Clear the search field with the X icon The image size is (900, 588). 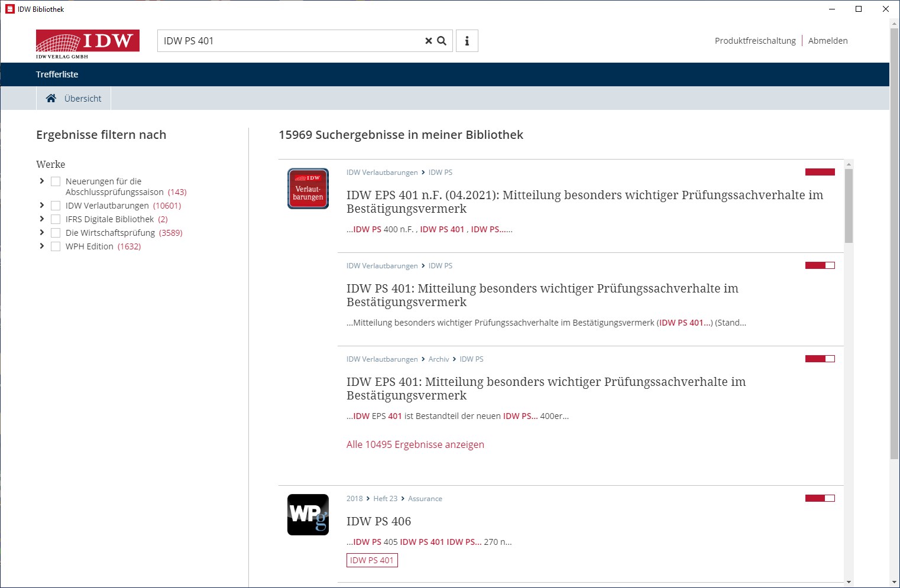429,41
